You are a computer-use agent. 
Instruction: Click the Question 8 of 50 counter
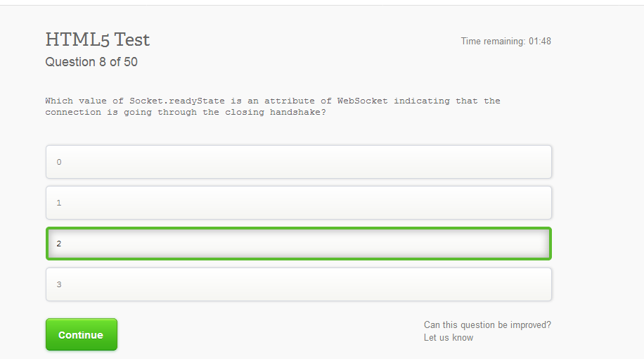coord(91,62)
